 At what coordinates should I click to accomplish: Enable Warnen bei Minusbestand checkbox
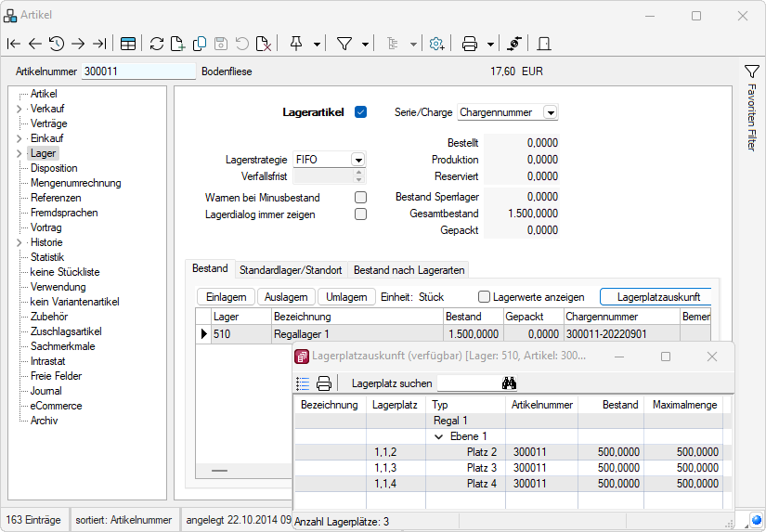(x=361, y=198)
